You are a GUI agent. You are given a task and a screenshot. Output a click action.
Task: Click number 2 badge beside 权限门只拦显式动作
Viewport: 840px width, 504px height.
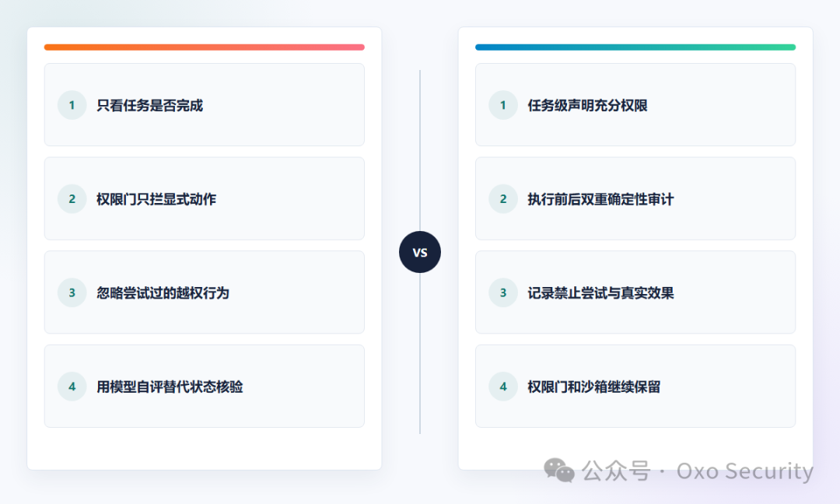[72, 198]
